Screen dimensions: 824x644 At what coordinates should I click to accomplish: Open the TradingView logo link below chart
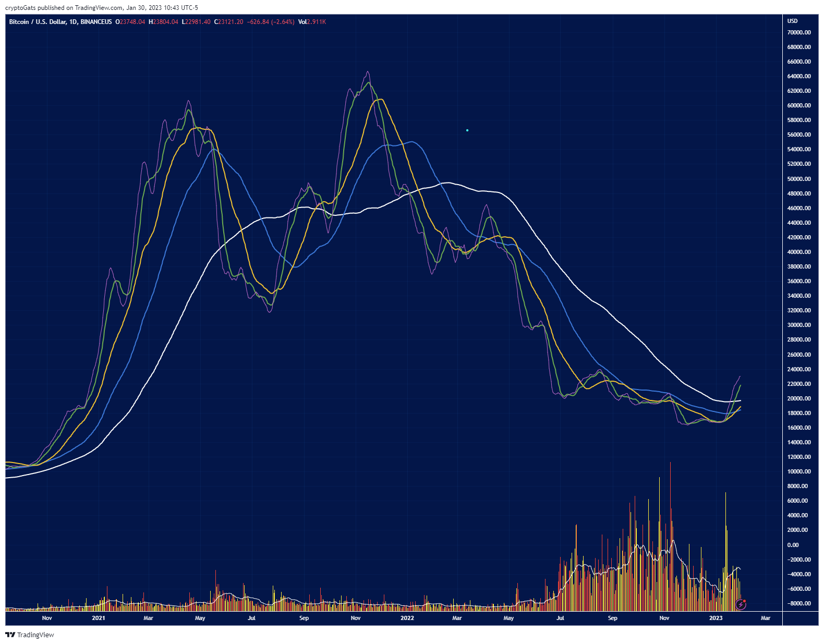coord(30,635)
